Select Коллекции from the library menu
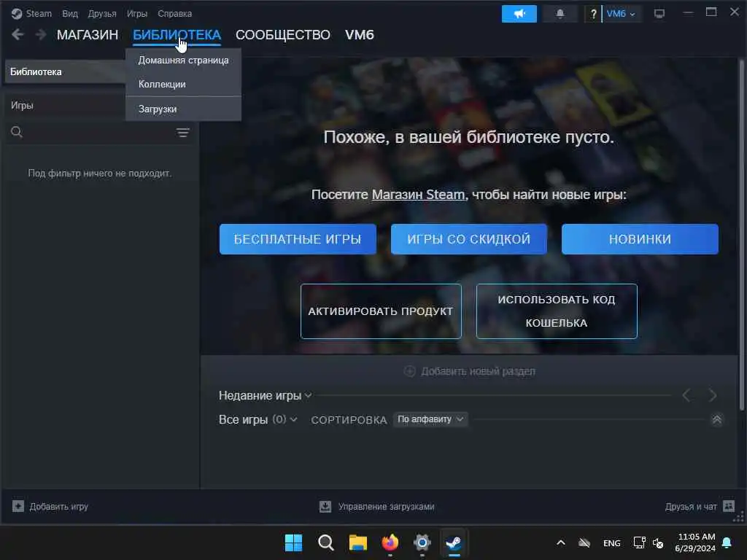Viewport: 747px width, 560px height. tap(183, 85)
